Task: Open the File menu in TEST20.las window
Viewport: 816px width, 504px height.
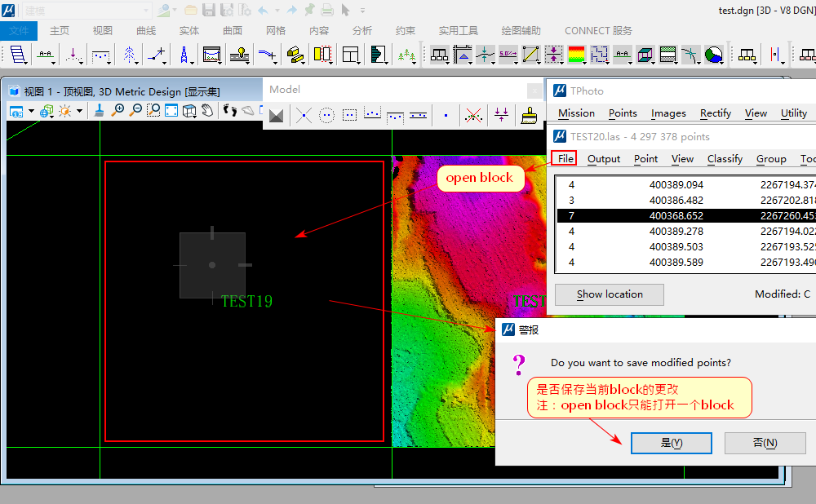Action: [565, 158]
